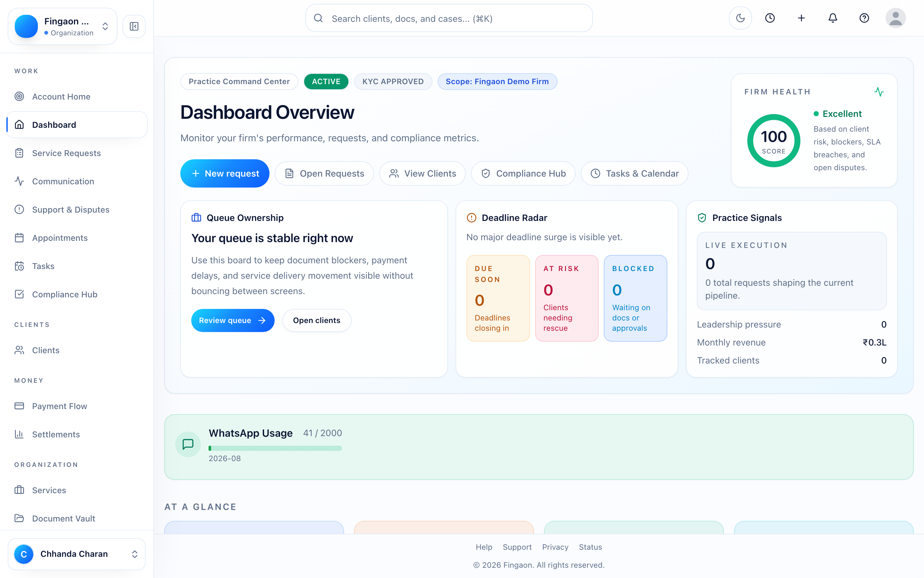Click the Practice Signals shield icon
Viewport: 924px width, 578px height.
(702, 217)
